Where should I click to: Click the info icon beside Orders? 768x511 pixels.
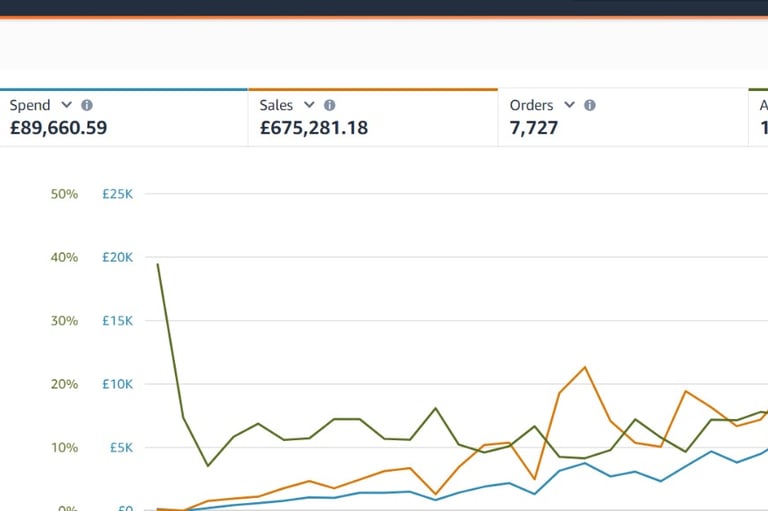(x=590, y=105)
